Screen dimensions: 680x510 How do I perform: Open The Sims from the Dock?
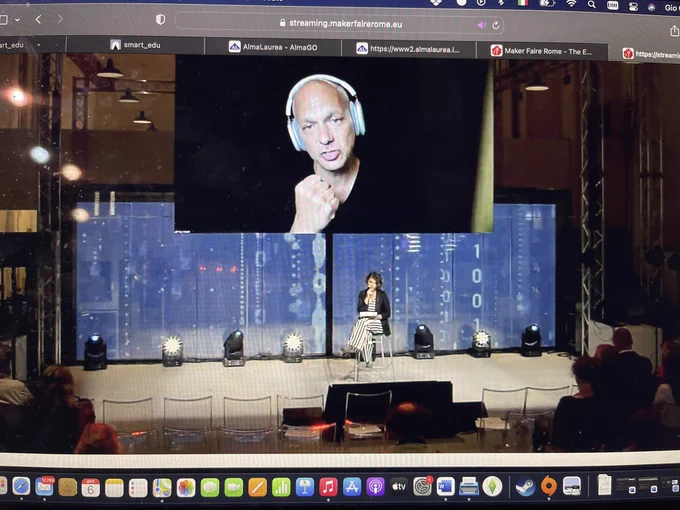492,486
